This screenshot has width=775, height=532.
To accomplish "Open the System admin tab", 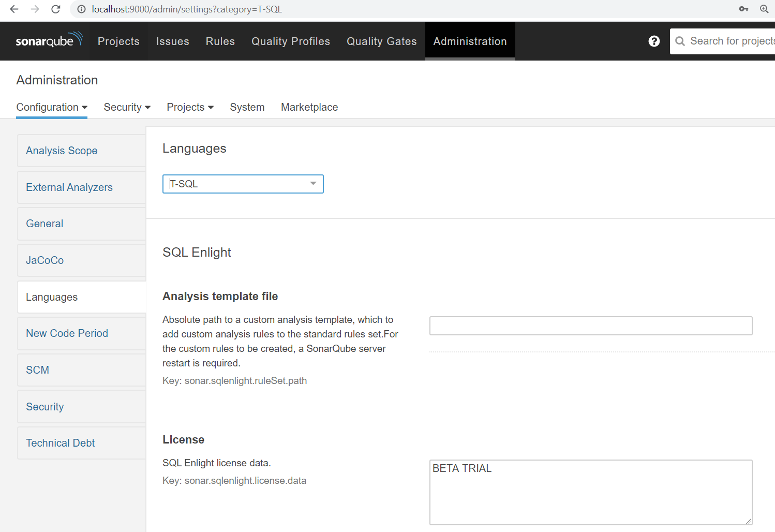I will [247, 107].
